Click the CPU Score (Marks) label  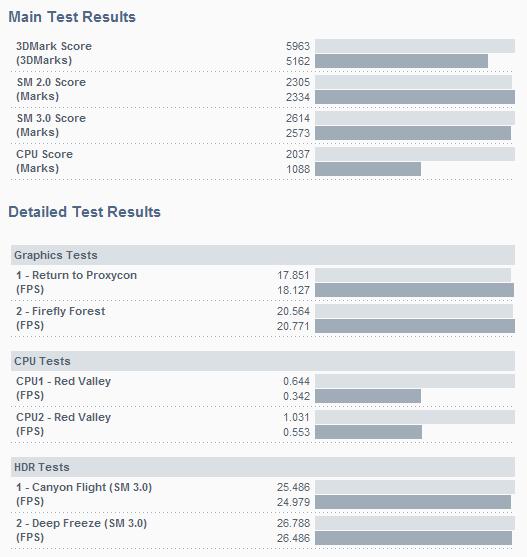tap(44, 161)
